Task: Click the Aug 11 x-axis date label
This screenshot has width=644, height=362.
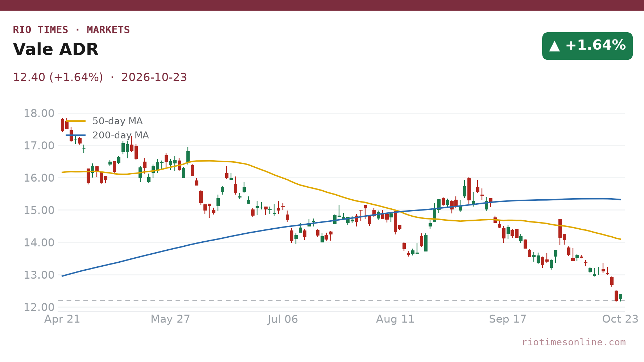Action: point(395,319)
